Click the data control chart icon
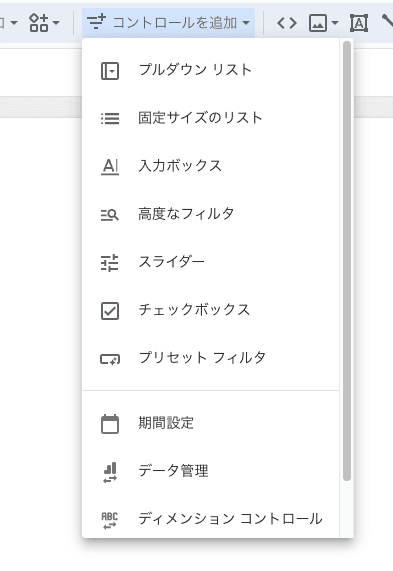This screenshot has height=571, width=393. (110, 472)
